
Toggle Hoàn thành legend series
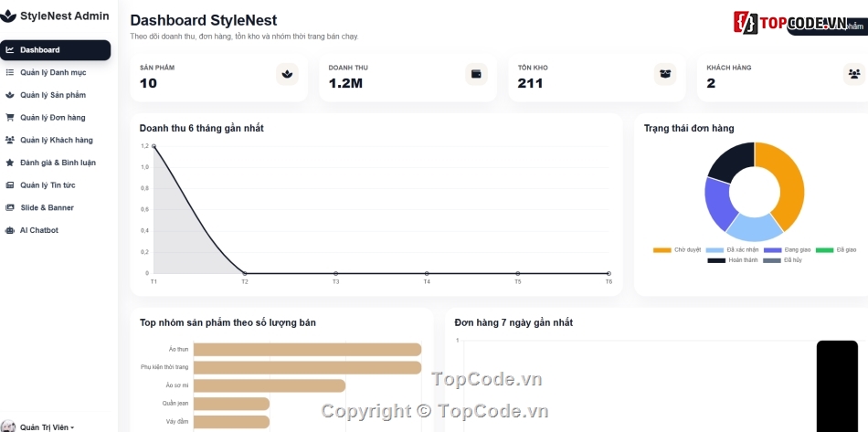coord(733,260)
